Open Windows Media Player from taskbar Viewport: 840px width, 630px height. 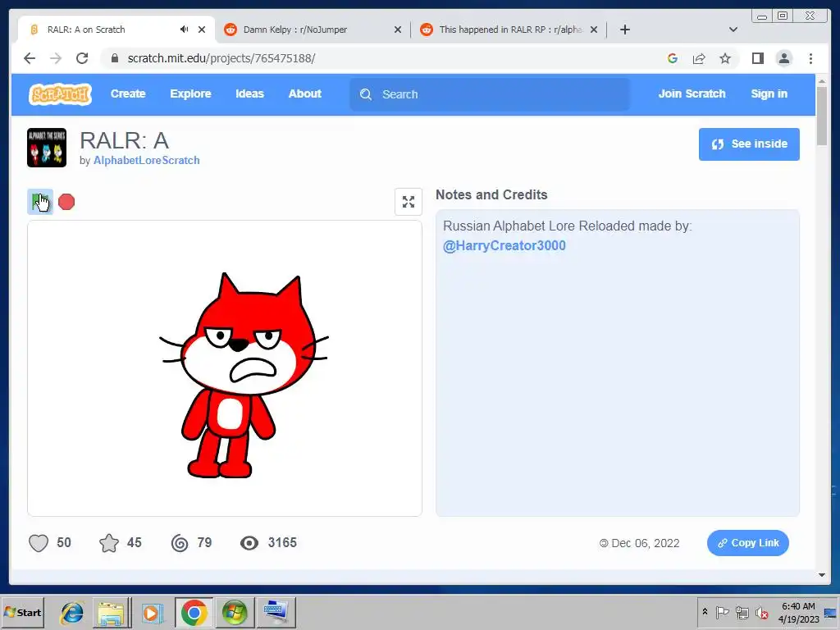point(152,612)
